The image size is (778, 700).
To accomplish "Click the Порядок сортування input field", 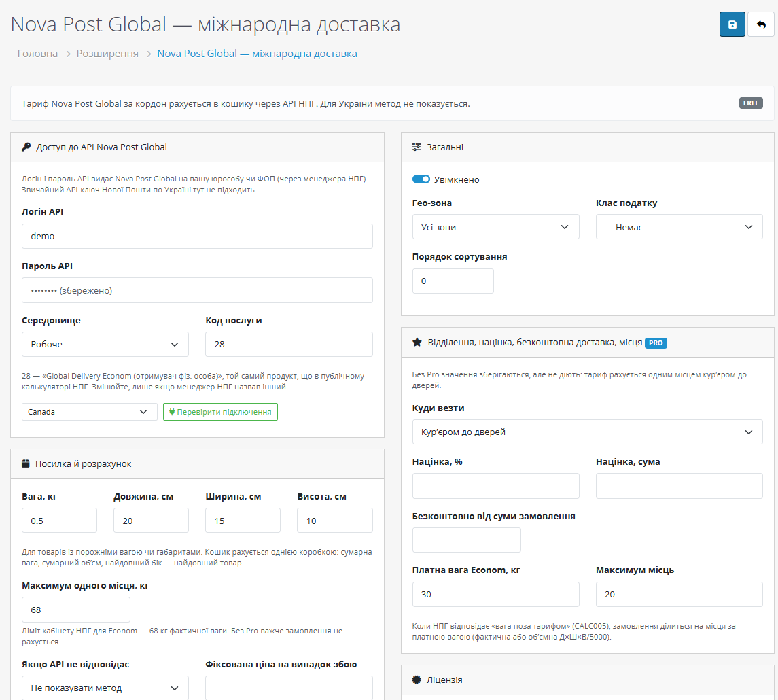I will coord(453,281).
